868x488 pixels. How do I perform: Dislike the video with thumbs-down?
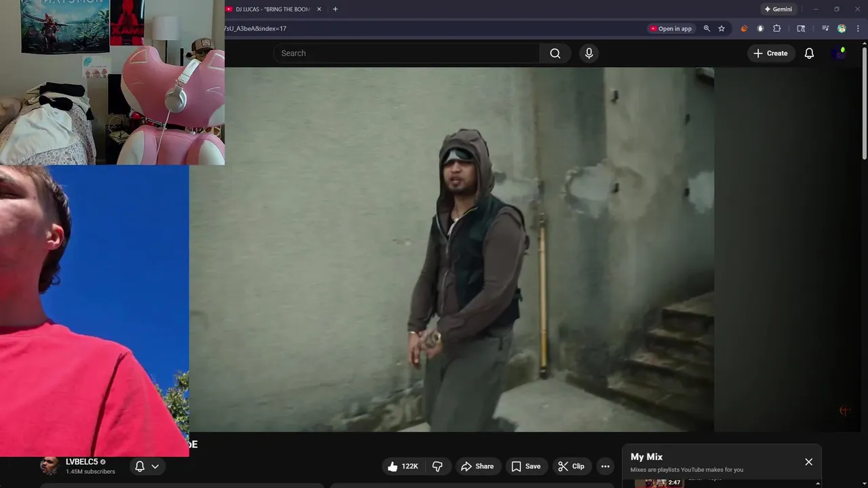coord(437,466)
